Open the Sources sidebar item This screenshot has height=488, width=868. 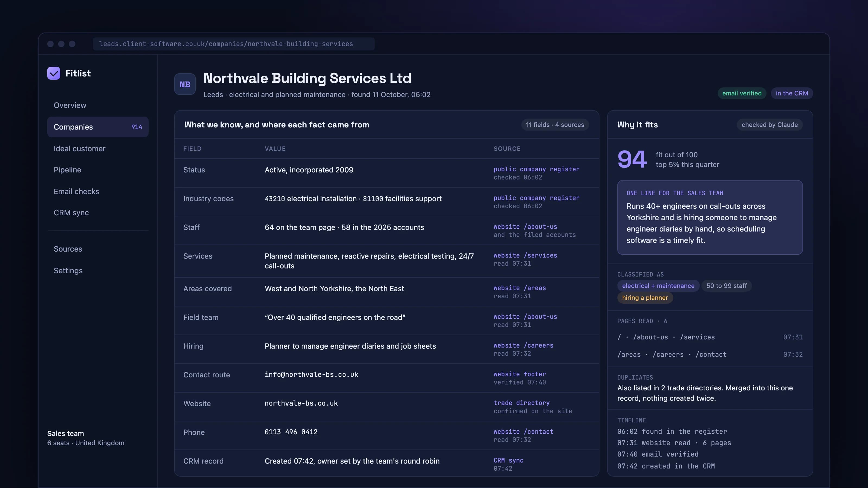(x=98, y=249)
